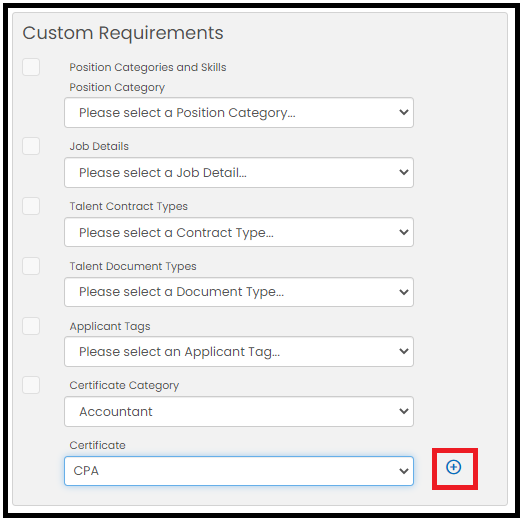Expand the Job Detail dropdown
The image size is (523, 522).
point(239,172)
